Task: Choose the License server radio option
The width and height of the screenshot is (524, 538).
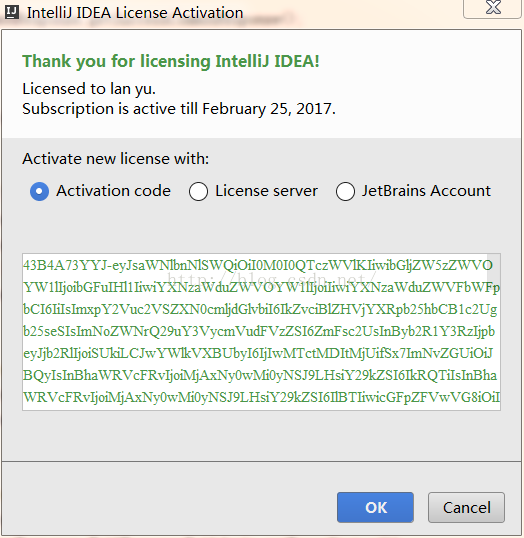Action: tap(198, 191)
